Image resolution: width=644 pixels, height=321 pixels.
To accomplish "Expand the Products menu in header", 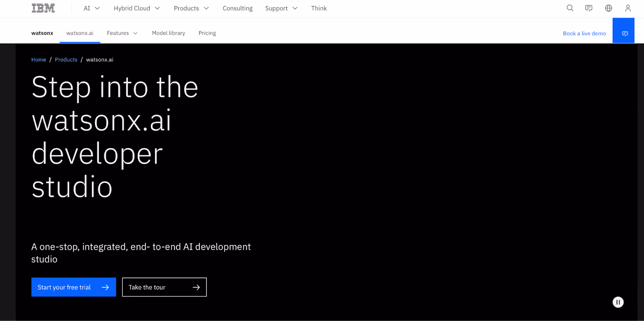I will [x=191, y=8].
